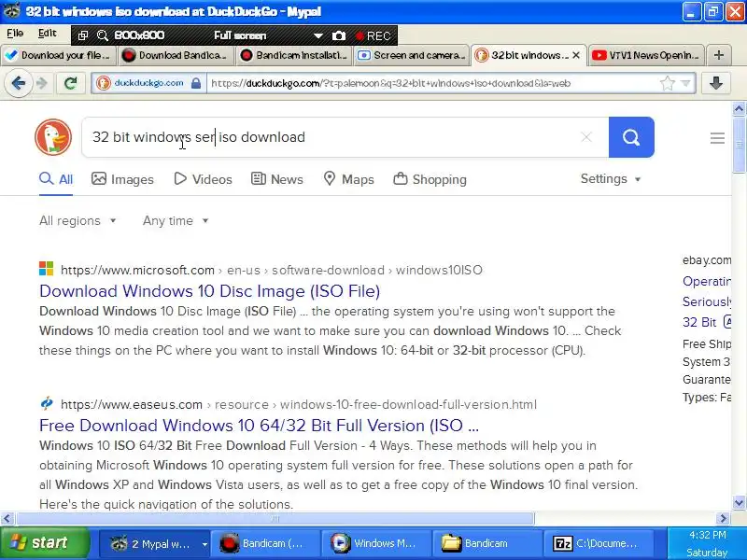Click the Bandicam camera screenshot icon

pyautogui.click(x=339, y=35)
